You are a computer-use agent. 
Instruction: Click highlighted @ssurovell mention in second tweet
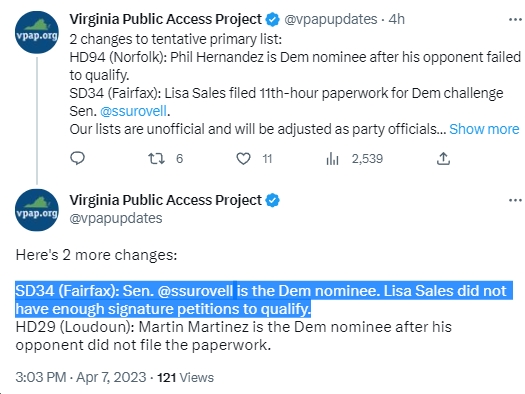pyautogui.click(x=195, y=291)
